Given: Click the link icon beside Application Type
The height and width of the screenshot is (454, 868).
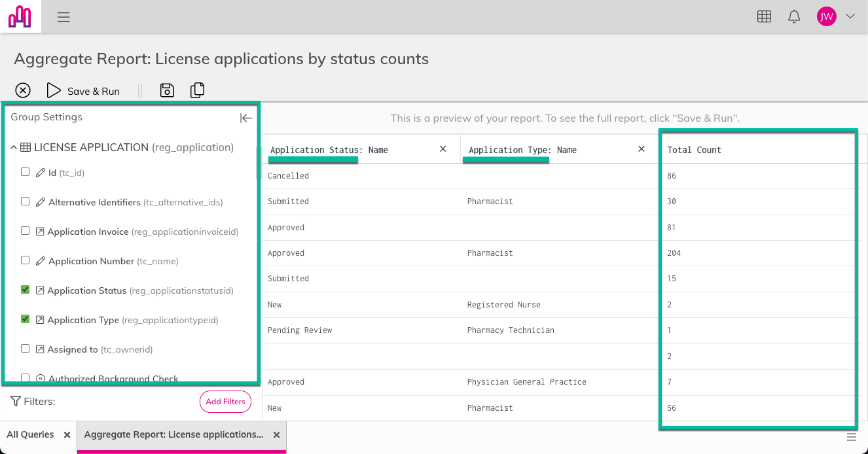Looking at the screenshot, I should [x=40, y=320].
